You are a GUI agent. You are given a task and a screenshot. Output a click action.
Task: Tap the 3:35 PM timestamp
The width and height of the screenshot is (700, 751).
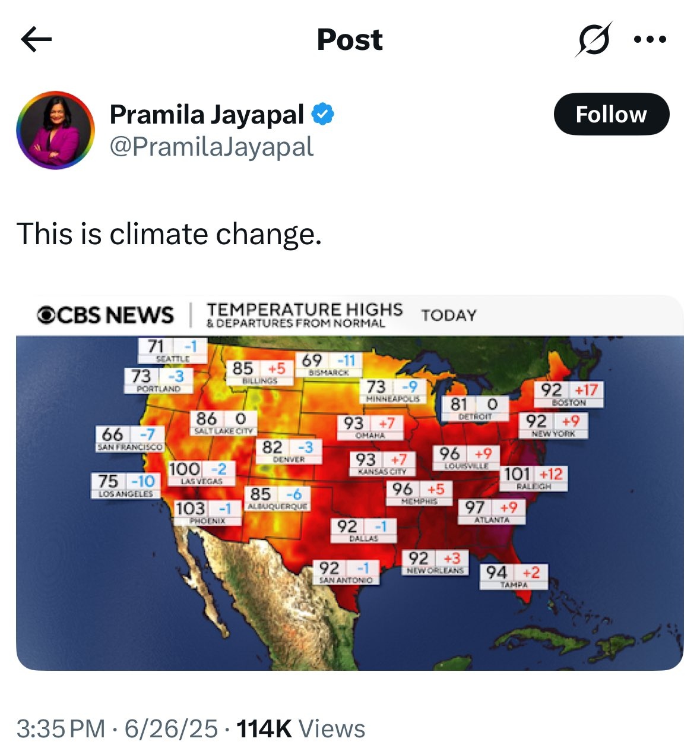coord(61,728)
